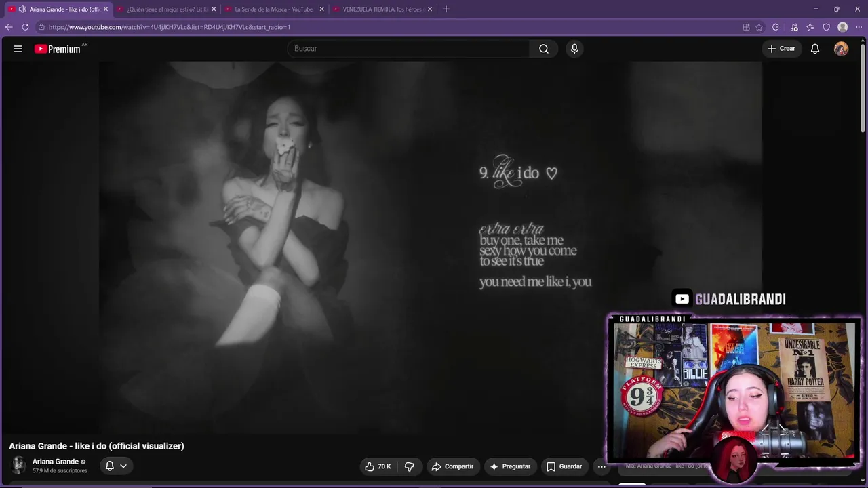Click the video title 'Ariana Grande - like i do (official visualizer)'
This screenshot has width=868, height=488.
96,446
